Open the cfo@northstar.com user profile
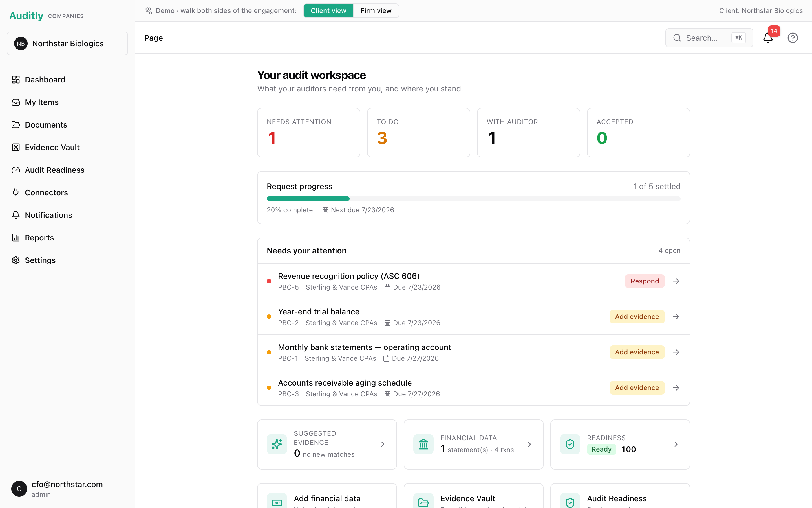This screenshot has height=508, width=812. pos(67,489)
